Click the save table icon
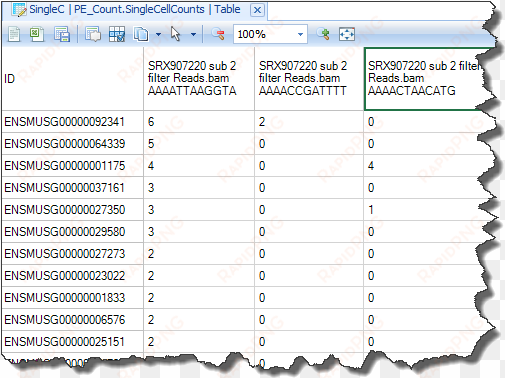Image resolution: width=505 pixels, height=378 pixels. click(x=62, y=34)
